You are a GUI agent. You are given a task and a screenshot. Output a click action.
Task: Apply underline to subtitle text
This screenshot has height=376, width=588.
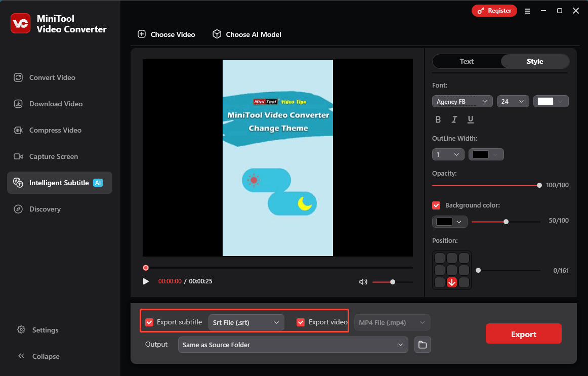pyautogui.click(x=471, y=120)
